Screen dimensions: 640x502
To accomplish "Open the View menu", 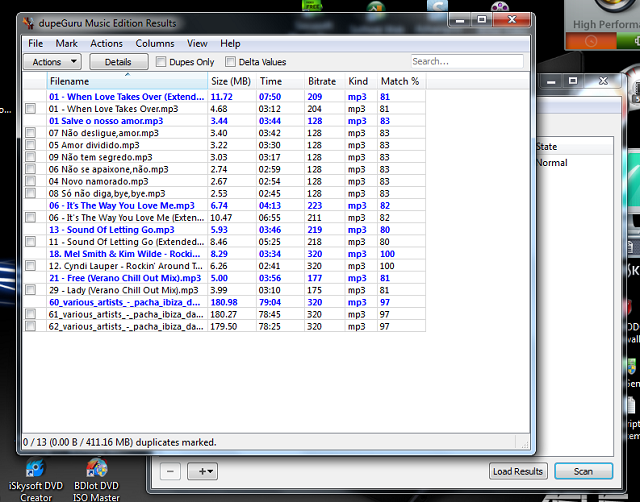I will tap(197, 43).
